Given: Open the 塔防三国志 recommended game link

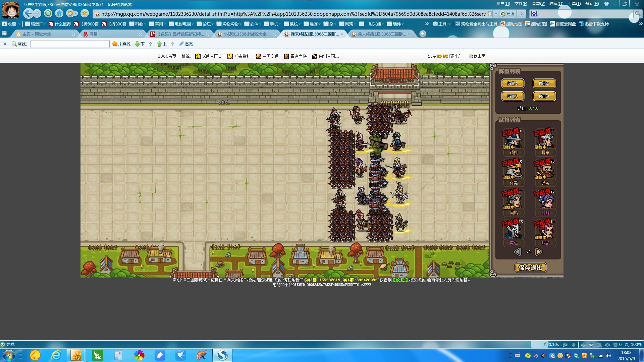Looking at the screenshot, I should (209, 56).
